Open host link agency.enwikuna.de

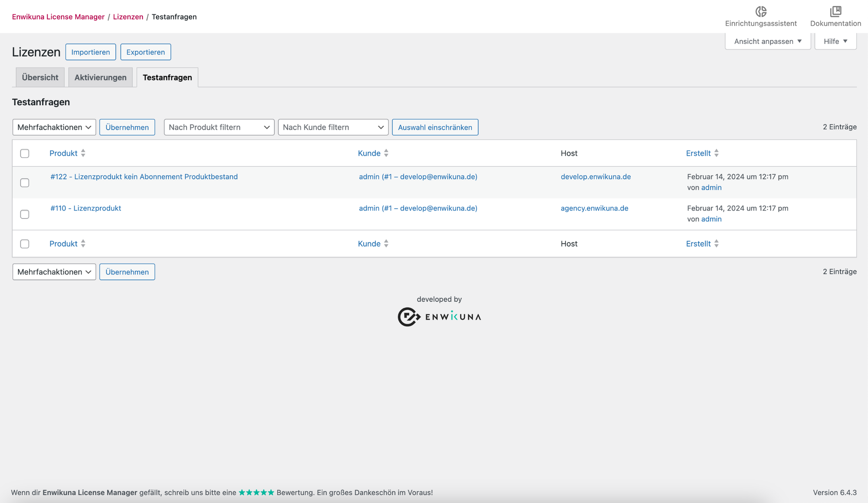pyautogui.click(x=595, y=208)
